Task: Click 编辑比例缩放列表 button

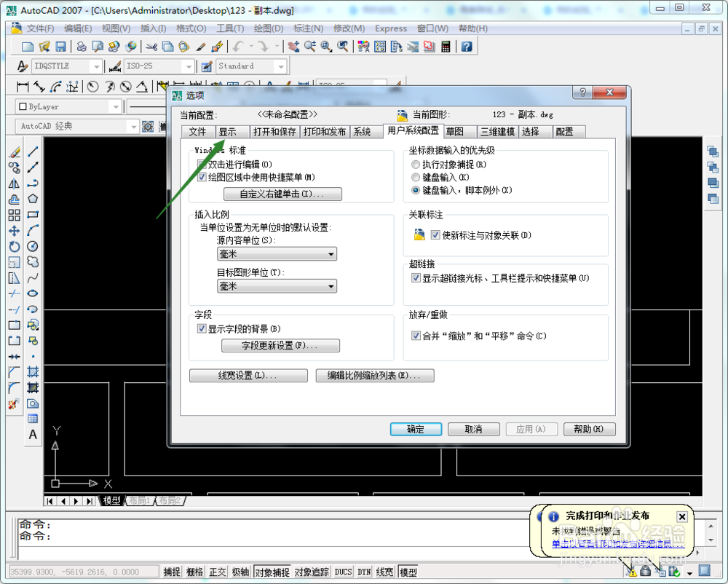Action: coord(375,376)
